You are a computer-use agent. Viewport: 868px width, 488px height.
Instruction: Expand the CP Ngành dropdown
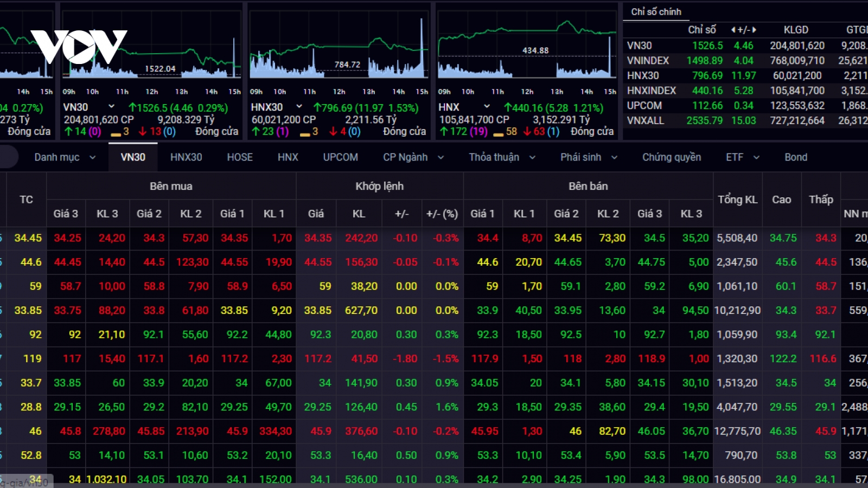pyautogui.click(x=413, y=157)
